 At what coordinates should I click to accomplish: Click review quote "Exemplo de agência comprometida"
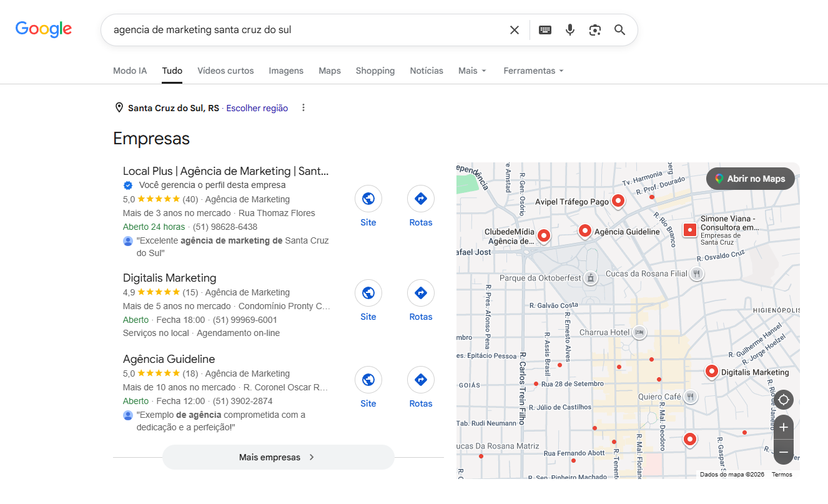(x=221, y=421)
